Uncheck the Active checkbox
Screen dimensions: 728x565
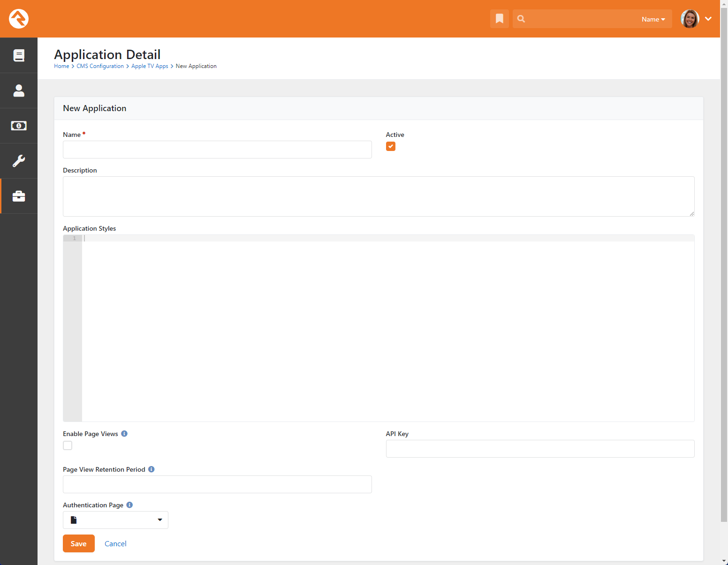(391, 146)
